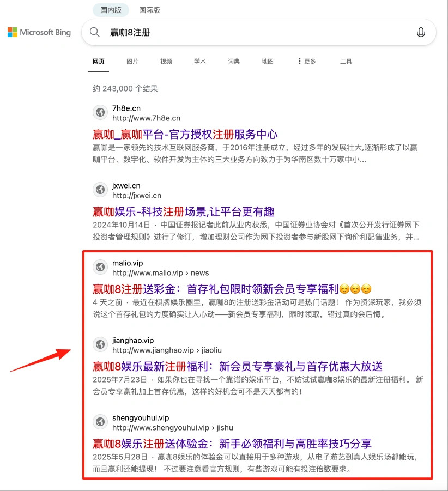
Task: Click the globe favicon beside 7h8e.cn
Action: [x=100, y=112]
